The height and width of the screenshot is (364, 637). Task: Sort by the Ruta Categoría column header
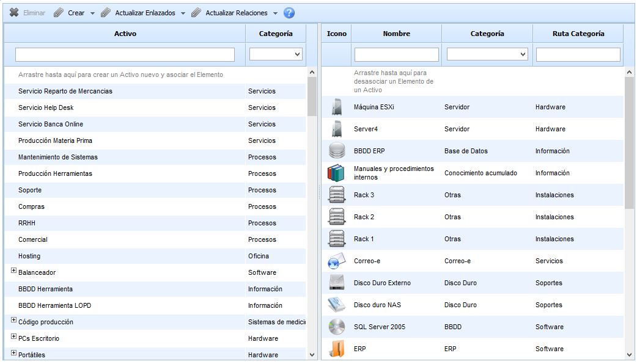pyautogui.click(x=578, y=34)
